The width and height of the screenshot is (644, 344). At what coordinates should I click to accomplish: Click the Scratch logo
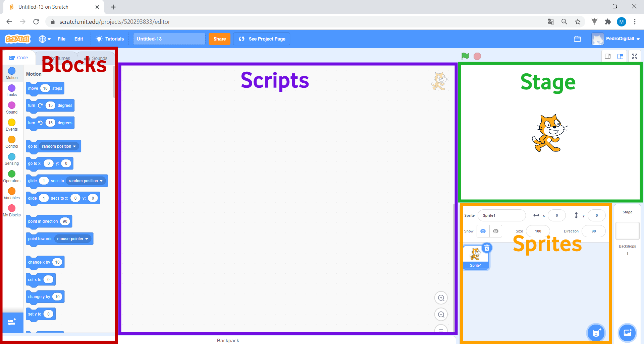click(18, 39)
